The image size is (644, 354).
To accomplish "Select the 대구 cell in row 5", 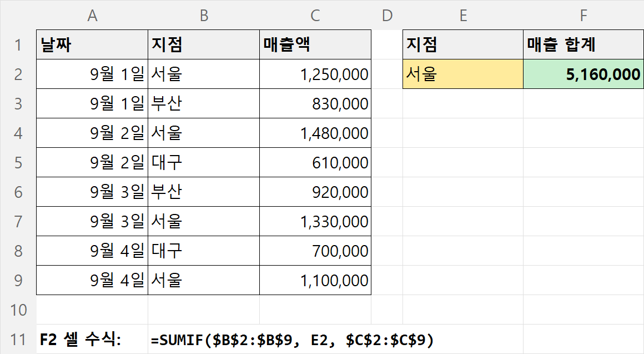I will tap(204, 162).
